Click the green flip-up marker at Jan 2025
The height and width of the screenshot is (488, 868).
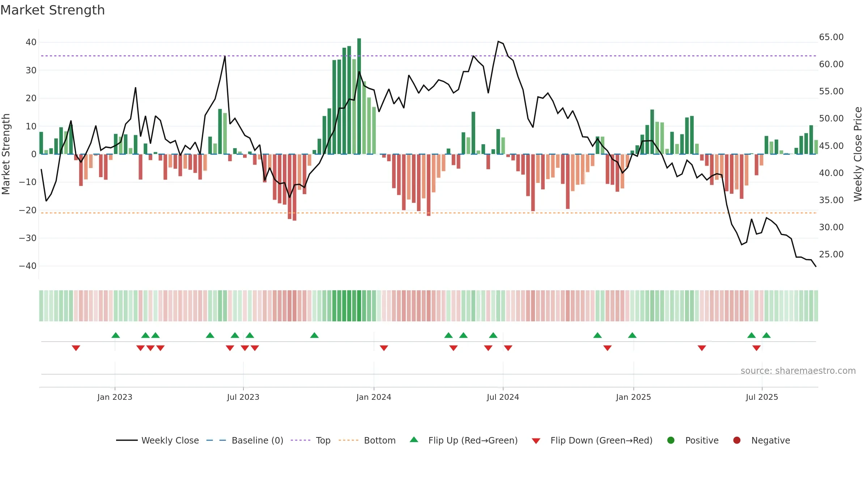pos(632,335)
